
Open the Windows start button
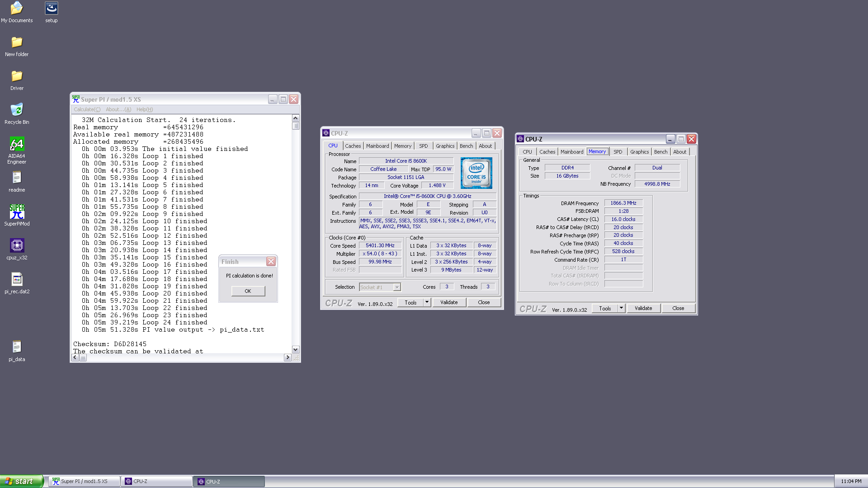click(22, 481)
